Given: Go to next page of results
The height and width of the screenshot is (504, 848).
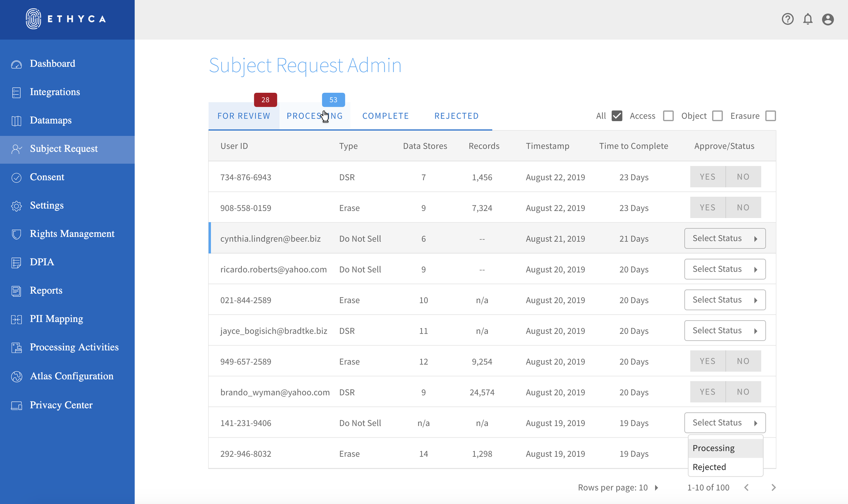Looking at the screenshot, I should [x=773, y=488].
